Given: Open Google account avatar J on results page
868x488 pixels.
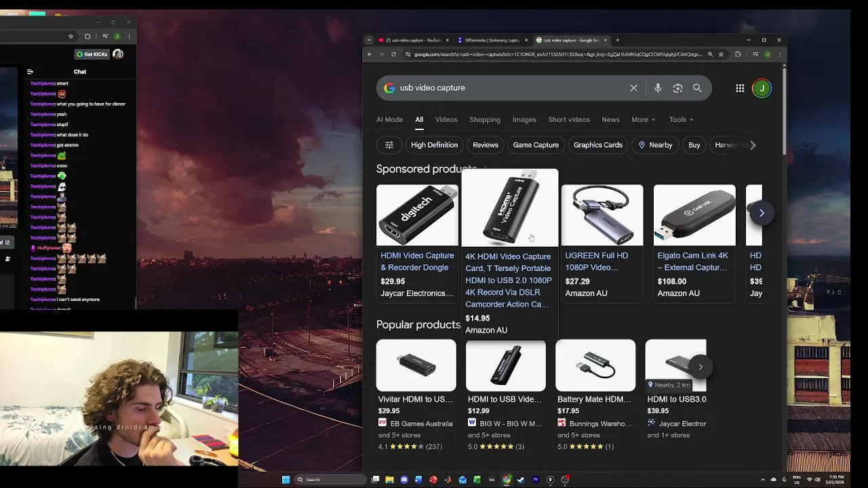Looking at the screenshot, I should 762,88.
